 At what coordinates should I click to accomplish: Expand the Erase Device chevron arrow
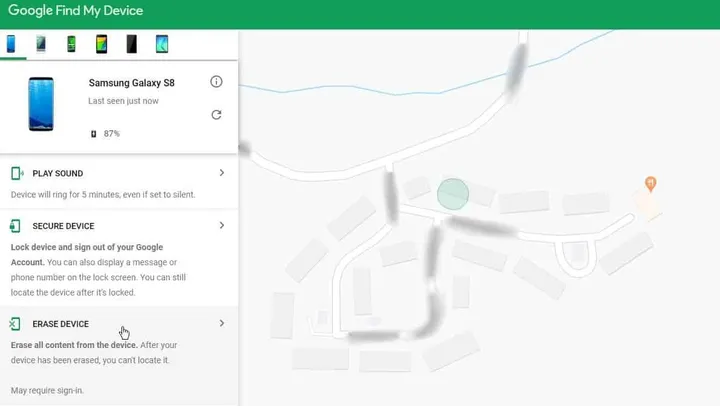coord(222,323)
